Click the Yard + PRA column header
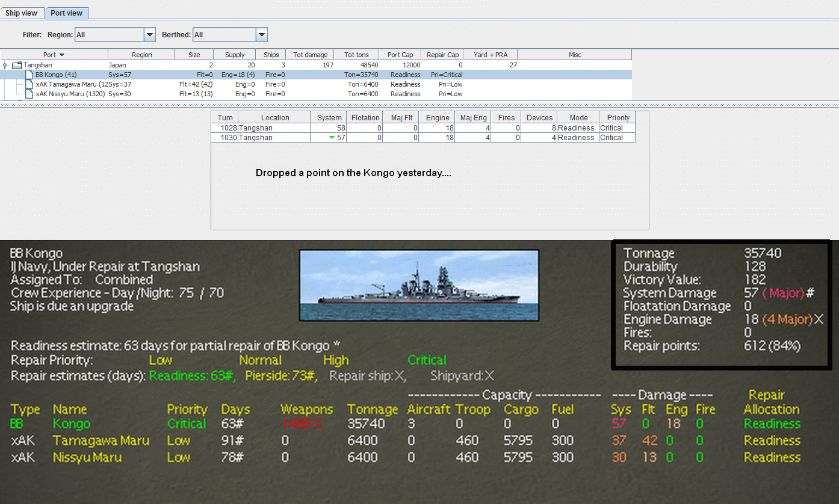839x504 pixels. [x=491, y=55]
